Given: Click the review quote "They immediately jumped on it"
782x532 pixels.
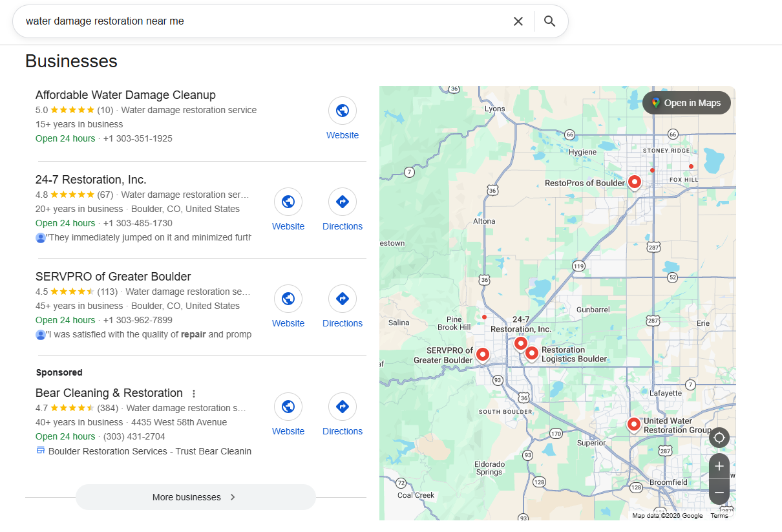Looking at the screenshot, I should point(149,237).
